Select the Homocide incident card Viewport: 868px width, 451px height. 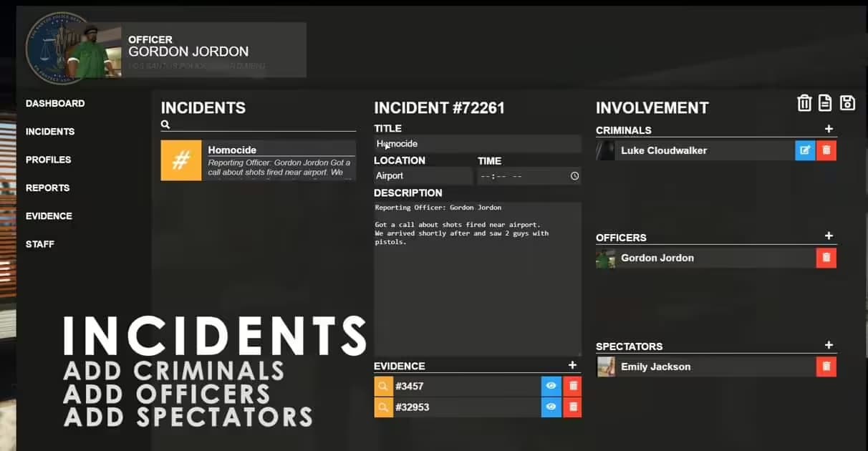point(258,160)
